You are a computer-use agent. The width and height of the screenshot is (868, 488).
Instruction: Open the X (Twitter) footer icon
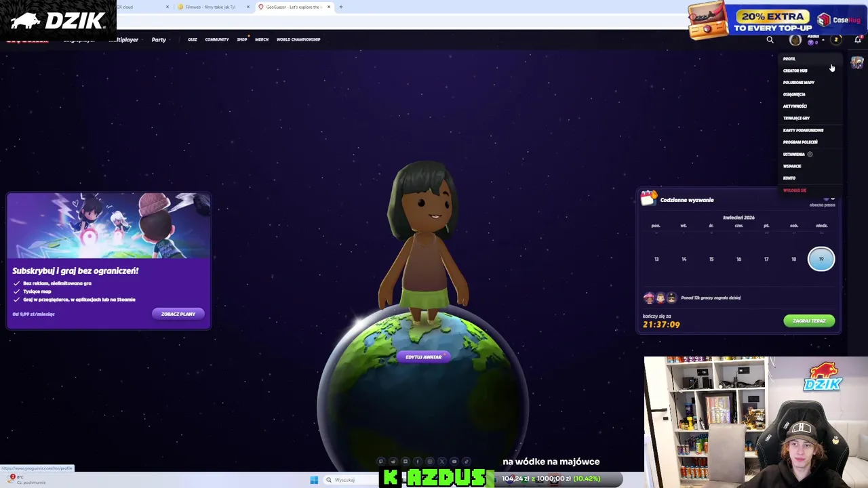[x=442, y=462]
